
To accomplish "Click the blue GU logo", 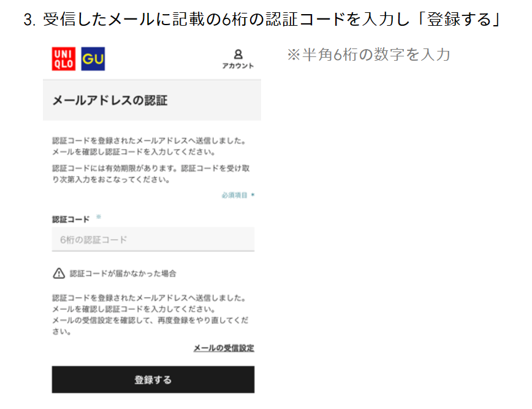I will coord(93,59).
